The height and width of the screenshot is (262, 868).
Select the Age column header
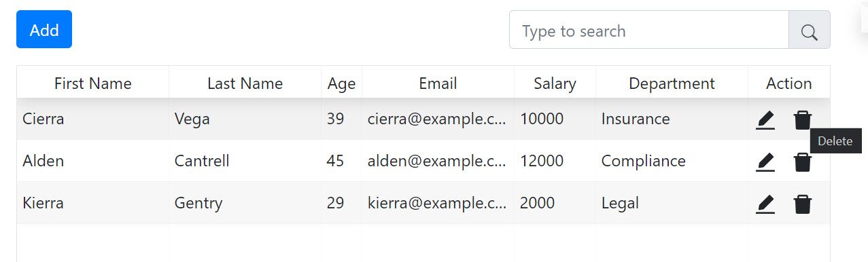click(x=341, y=83)
